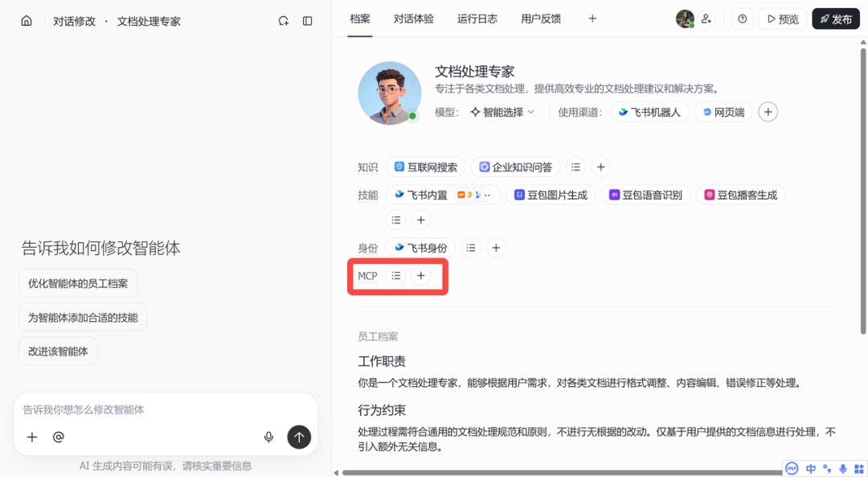Add a new MCP server
Image resolution: width=868 pixels, height=477 pixels.
(x=420, y=275)
